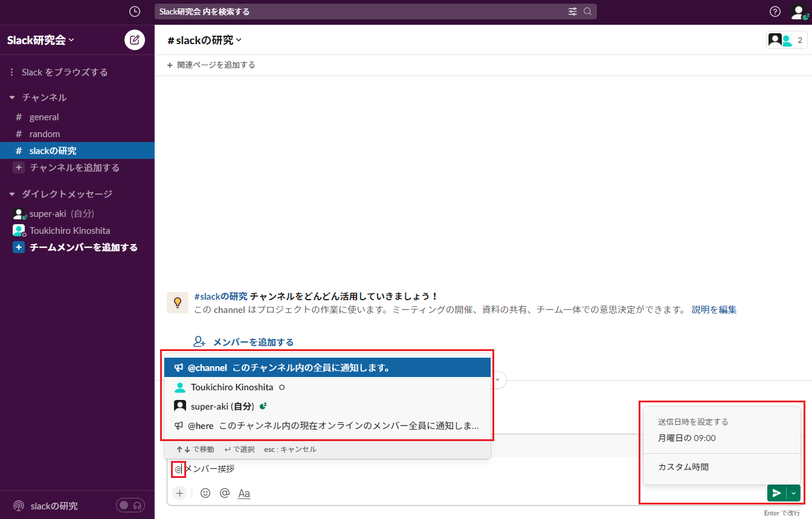Click the mention @ icon in composer

(225, 493)
